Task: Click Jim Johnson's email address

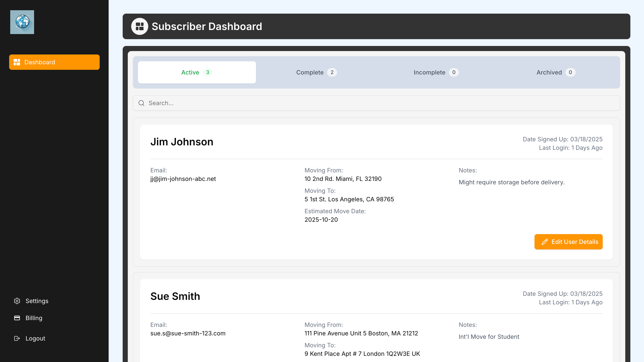Action: [183, 179]
